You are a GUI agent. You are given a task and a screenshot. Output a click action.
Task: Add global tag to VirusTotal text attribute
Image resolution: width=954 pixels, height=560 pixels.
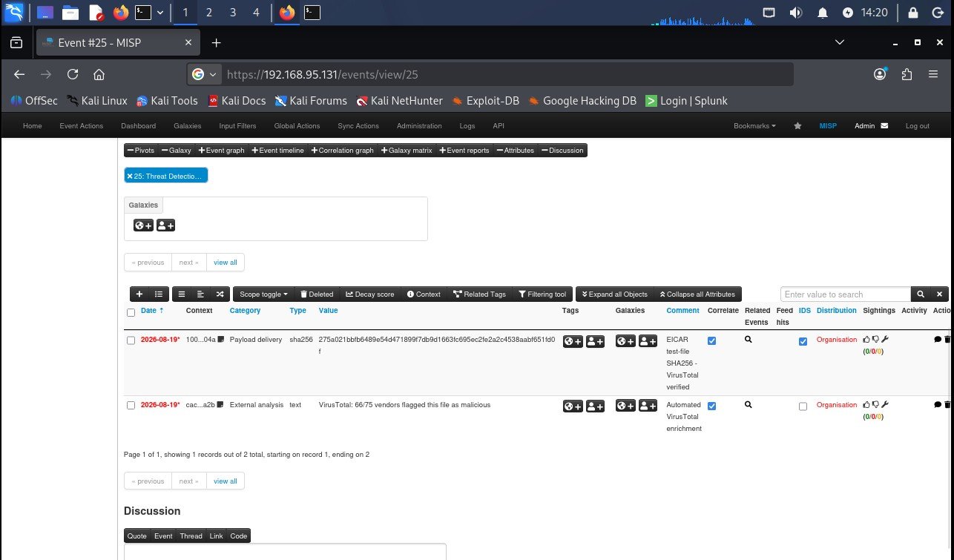(x=573, y=406)
